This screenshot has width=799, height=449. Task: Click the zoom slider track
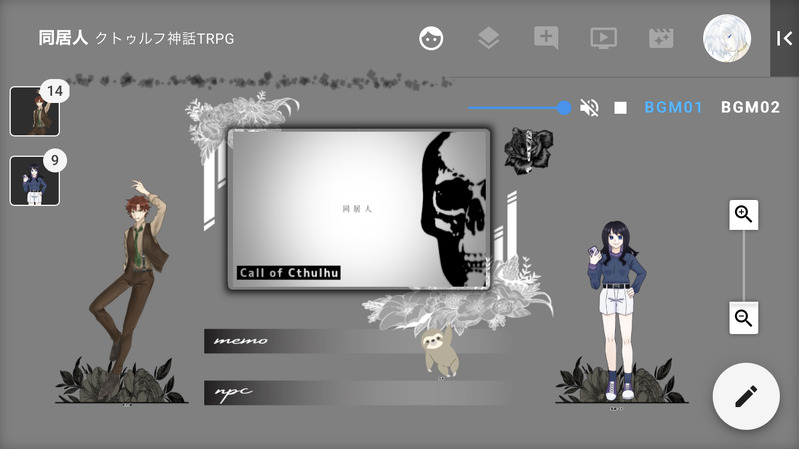click(x=743, y=266)
